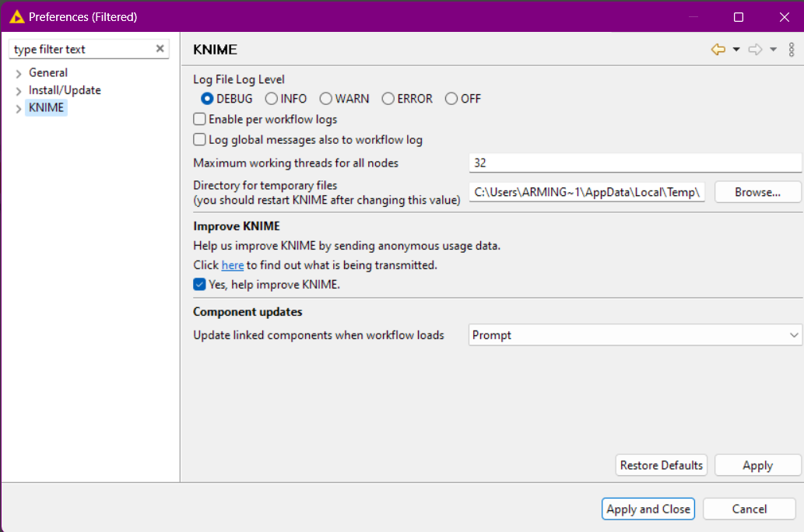Image resolution: width=804 pixels, height=532 pixels.
Task: Click the 'Update linked components when workflow loads' label
Action: click(318, 335)
